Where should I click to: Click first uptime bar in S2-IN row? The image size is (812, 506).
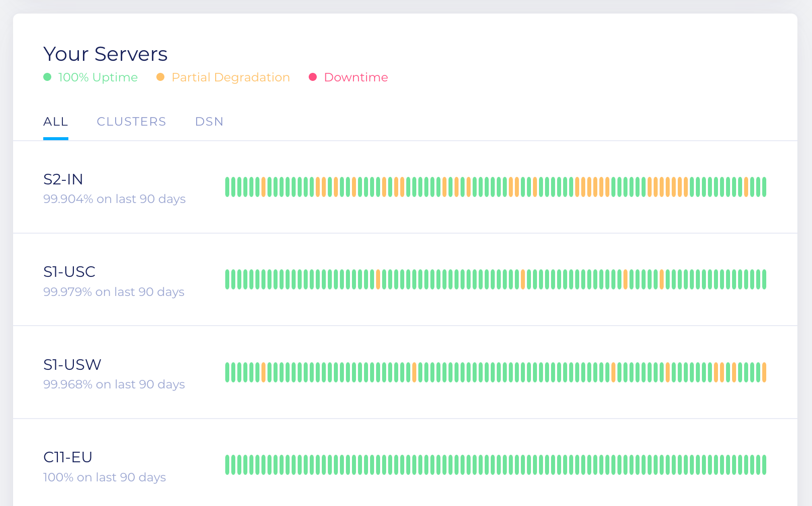227,187
